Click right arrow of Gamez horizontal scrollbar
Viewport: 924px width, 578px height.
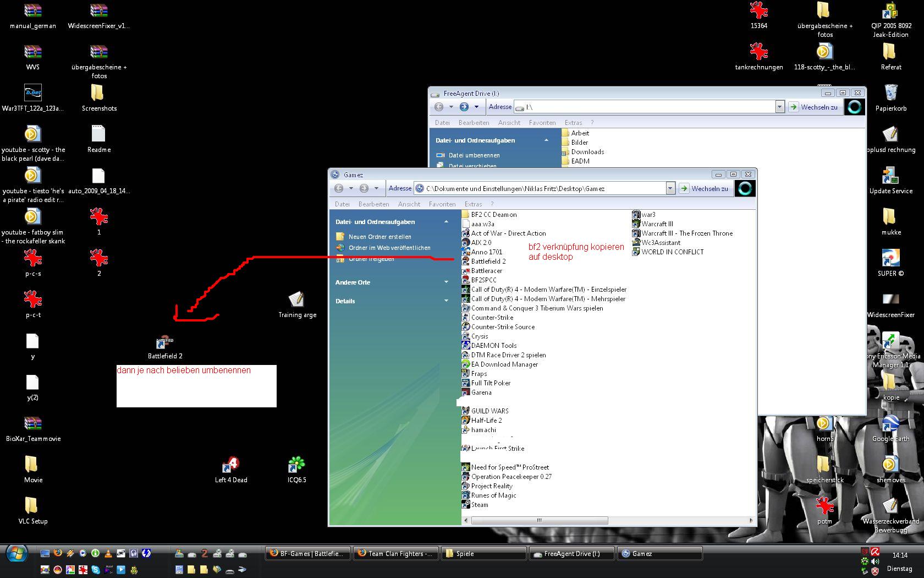tap(751, 520)
